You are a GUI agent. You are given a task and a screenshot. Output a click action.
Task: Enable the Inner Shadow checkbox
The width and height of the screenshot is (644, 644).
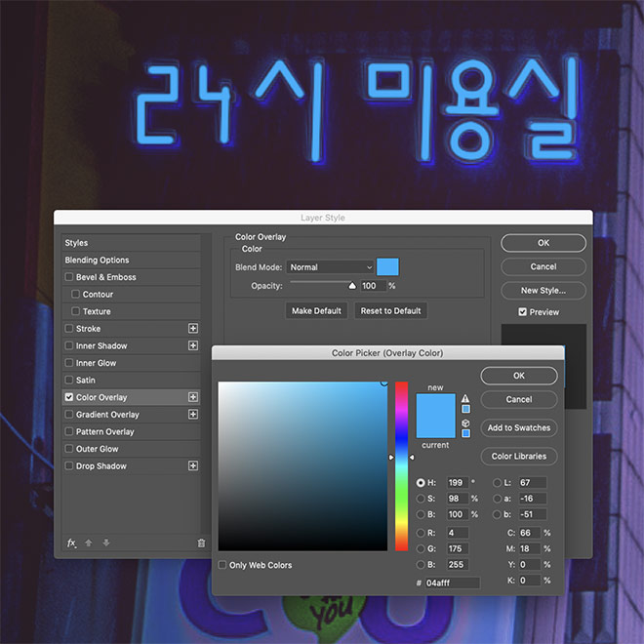click(69, 345)
